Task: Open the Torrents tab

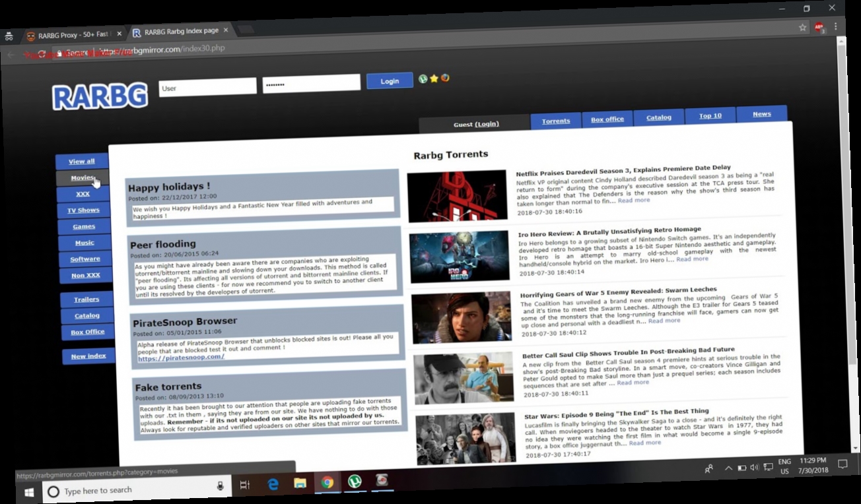Action: point(556,121)
